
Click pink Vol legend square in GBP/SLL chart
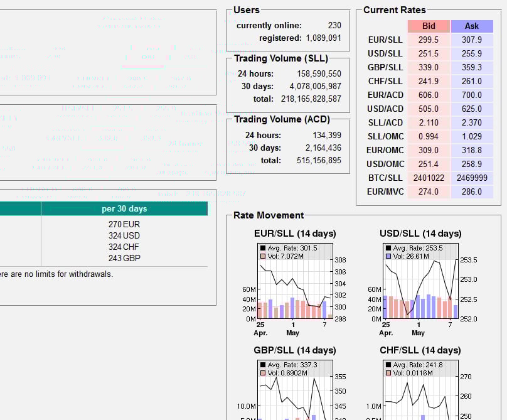(263, 373)
